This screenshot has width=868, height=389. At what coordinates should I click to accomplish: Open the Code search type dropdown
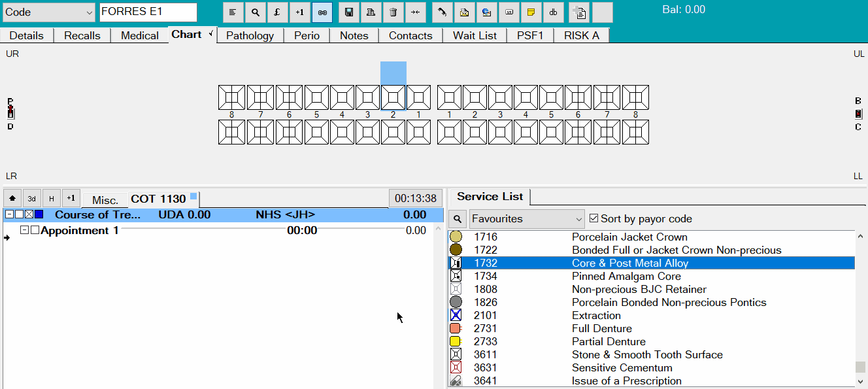point(89,12)
